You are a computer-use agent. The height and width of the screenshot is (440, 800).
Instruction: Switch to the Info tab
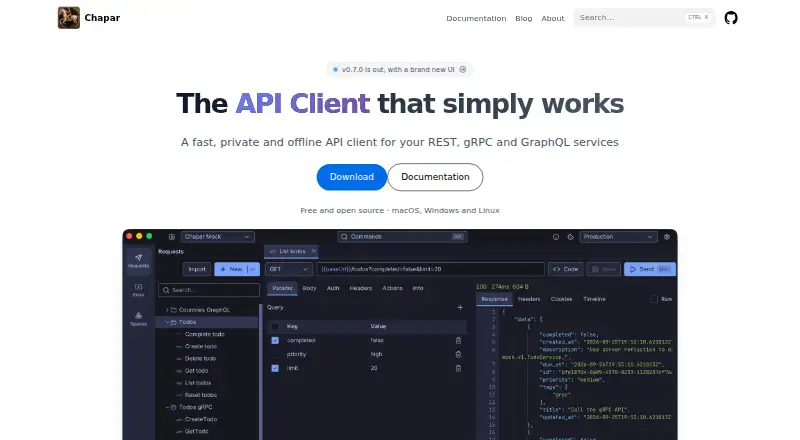coord(418,288)
